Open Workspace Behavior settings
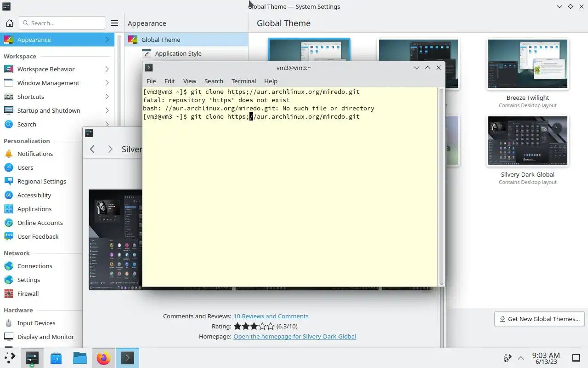 [57, 69]
